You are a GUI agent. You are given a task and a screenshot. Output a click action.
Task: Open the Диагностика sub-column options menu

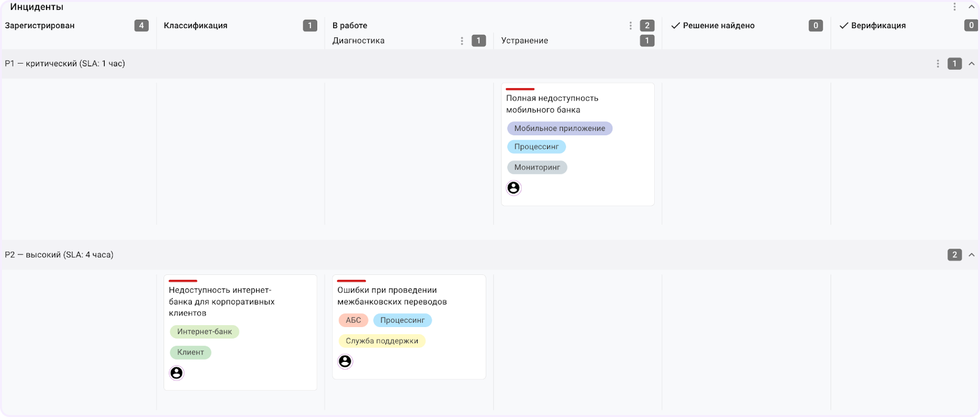coord(462,41)
